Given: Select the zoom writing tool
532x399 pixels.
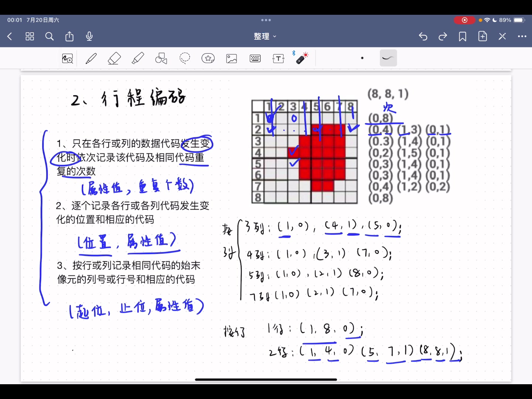Looking at the screenshot, I should pos(68,58).
